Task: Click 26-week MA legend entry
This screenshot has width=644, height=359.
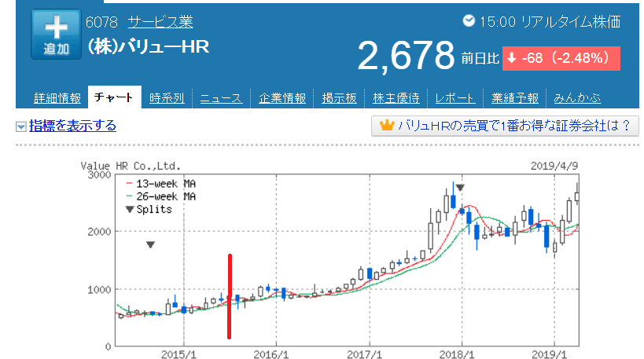Action: click(x=160, y=196)
